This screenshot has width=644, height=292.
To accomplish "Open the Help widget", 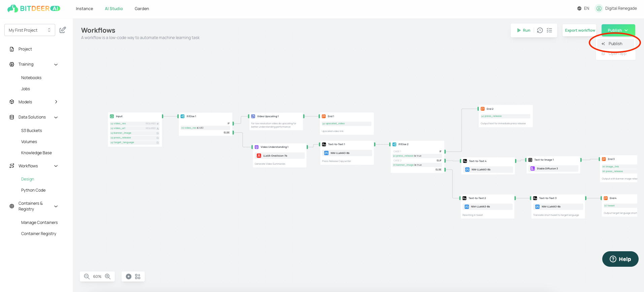I will 620,259.
